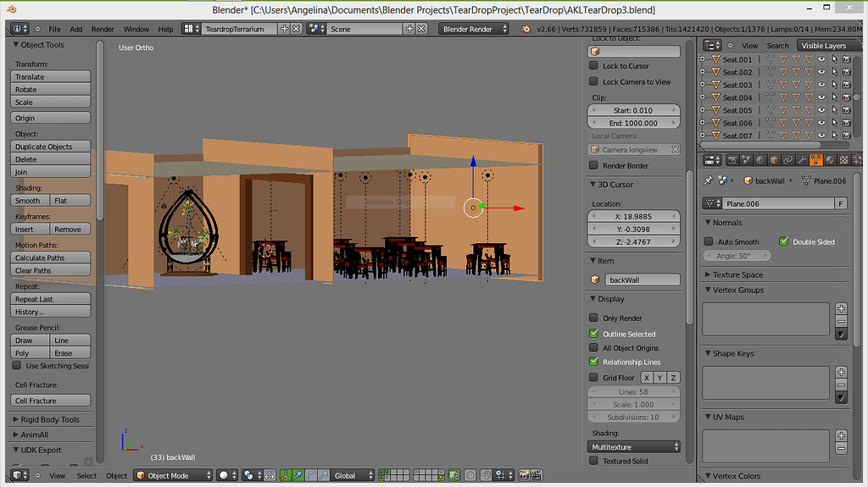Open the Render properties tab camera icon
This screenshot has width=868, height=487.
[x=732, y=160]
